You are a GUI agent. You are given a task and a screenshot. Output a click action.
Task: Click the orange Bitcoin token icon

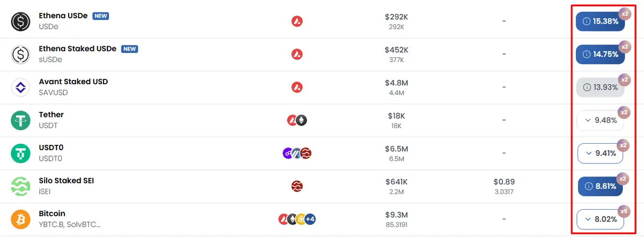pyautogui.click(x=21, y=219)
